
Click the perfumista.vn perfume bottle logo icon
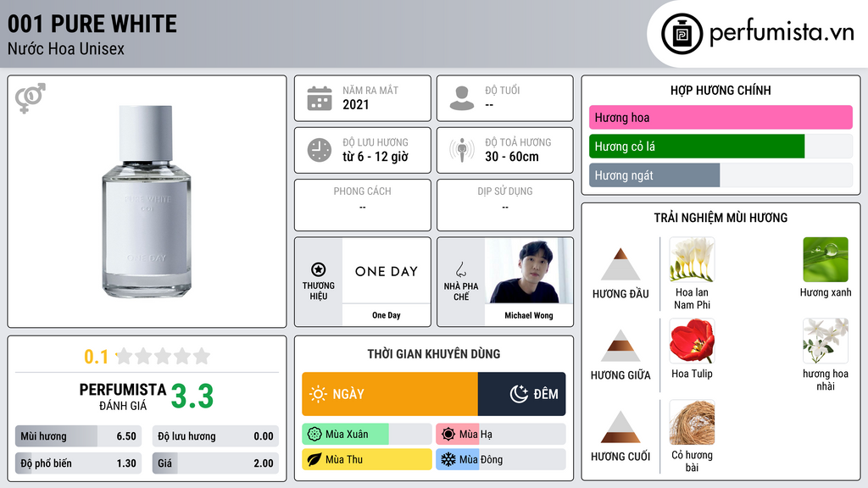point(682,34)
